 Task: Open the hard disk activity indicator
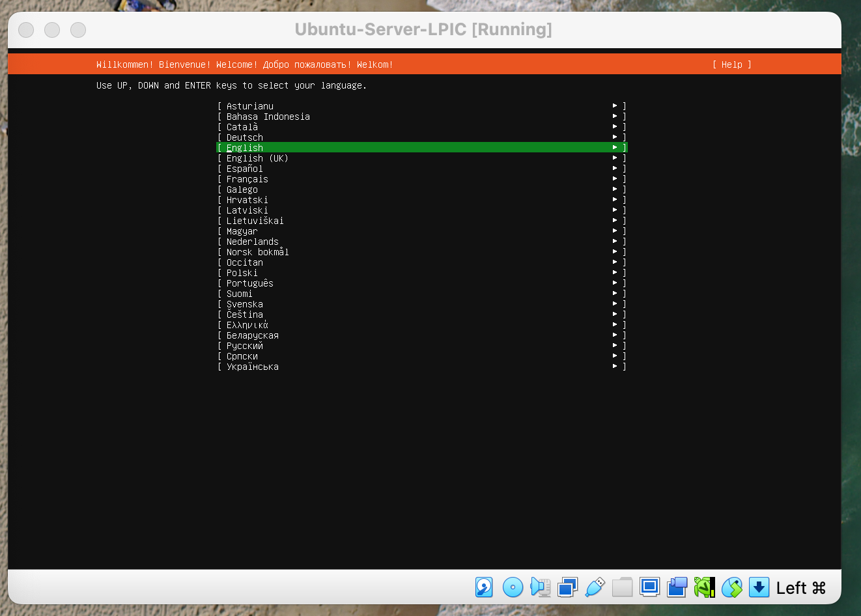point(484,587)
